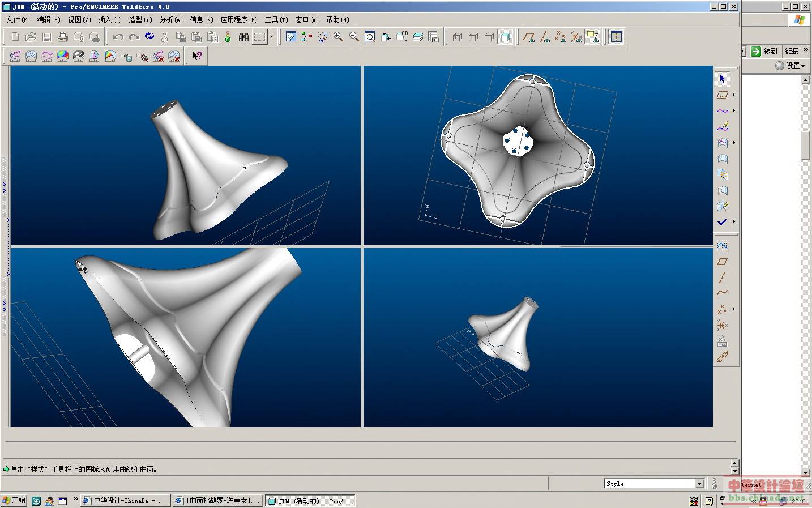812x508 pixels.
Task: Click the blue checkmark Done icon
Action: [722, 222]
